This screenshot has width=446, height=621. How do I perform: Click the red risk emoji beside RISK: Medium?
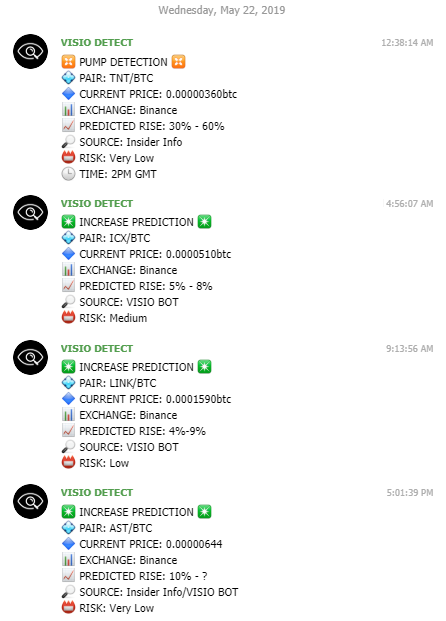pos(68,318)
